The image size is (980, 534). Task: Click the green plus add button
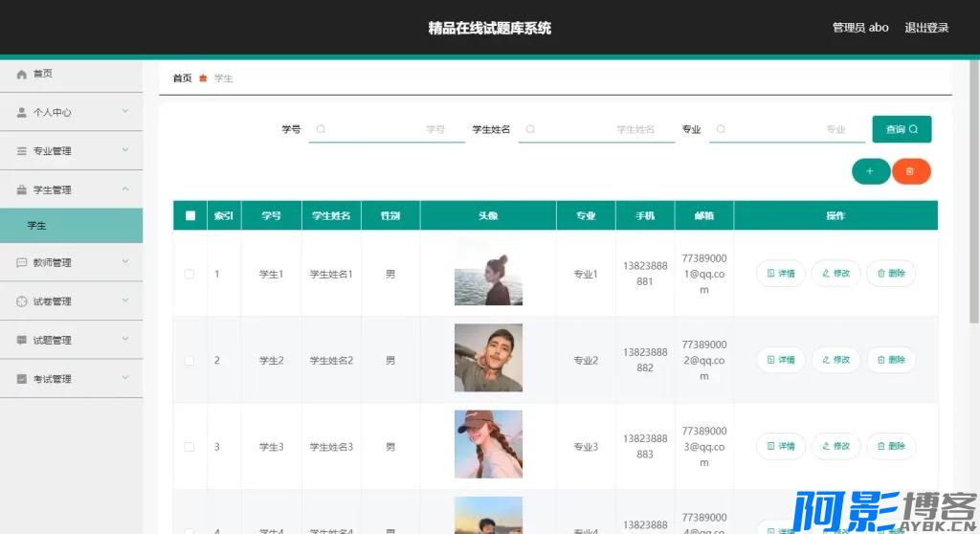click(x=870, y=171)
